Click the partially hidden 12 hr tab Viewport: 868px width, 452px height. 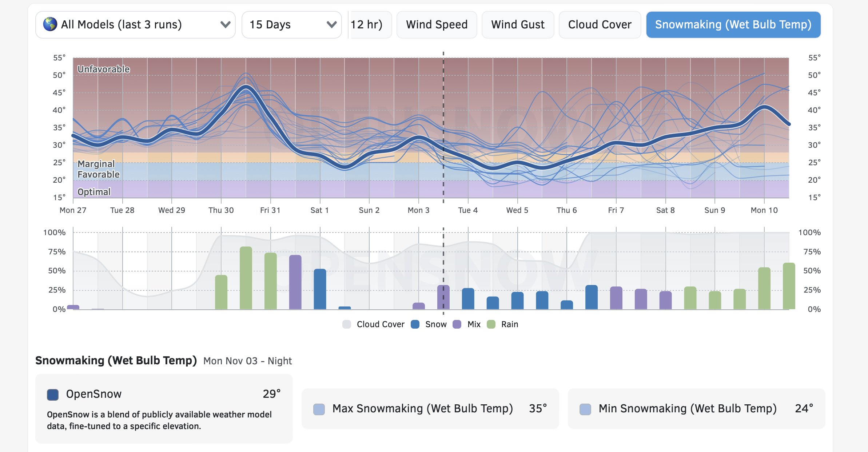click(368, 25)
